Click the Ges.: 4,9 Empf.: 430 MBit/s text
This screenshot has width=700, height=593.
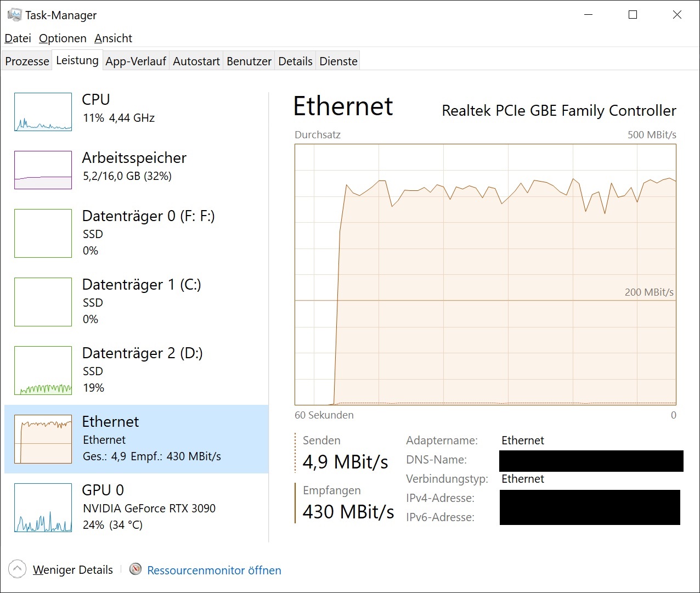[x=152, y=456]
